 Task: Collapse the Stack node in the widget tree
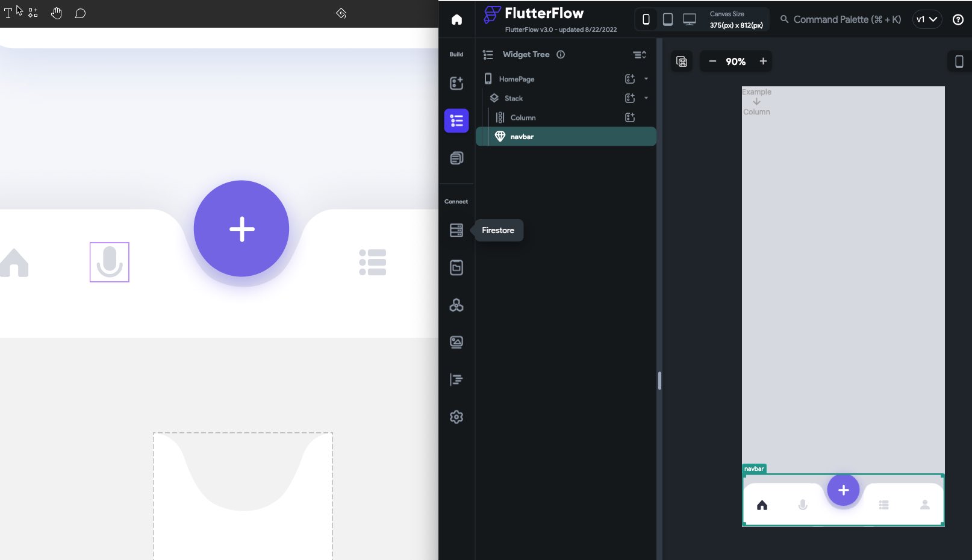(646, 98)
